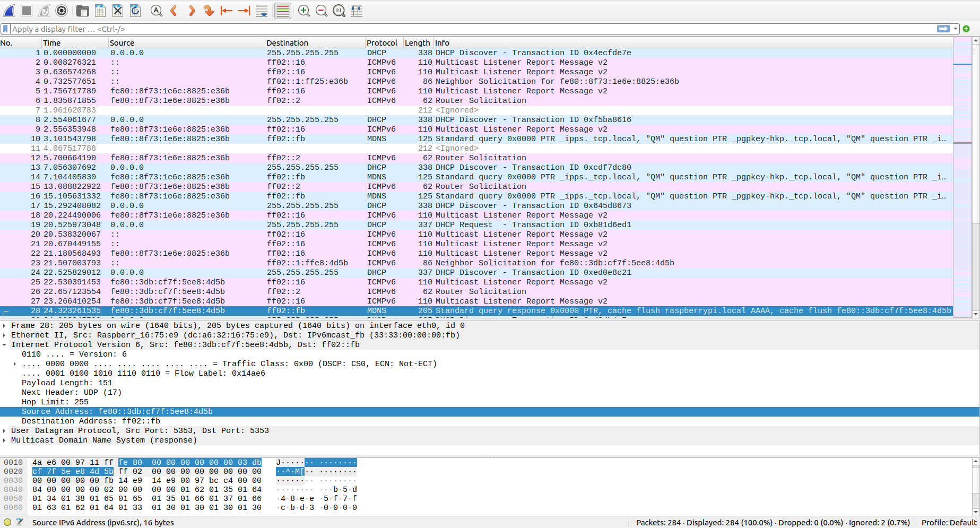
Task: Select hex bytes at offset 0030
Action: pos(147,480)
